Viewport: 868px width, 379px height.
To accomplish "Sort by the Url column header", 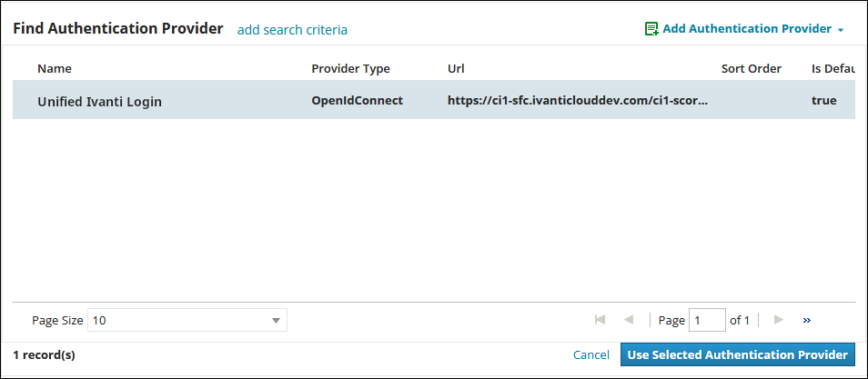I will [456, 68].
